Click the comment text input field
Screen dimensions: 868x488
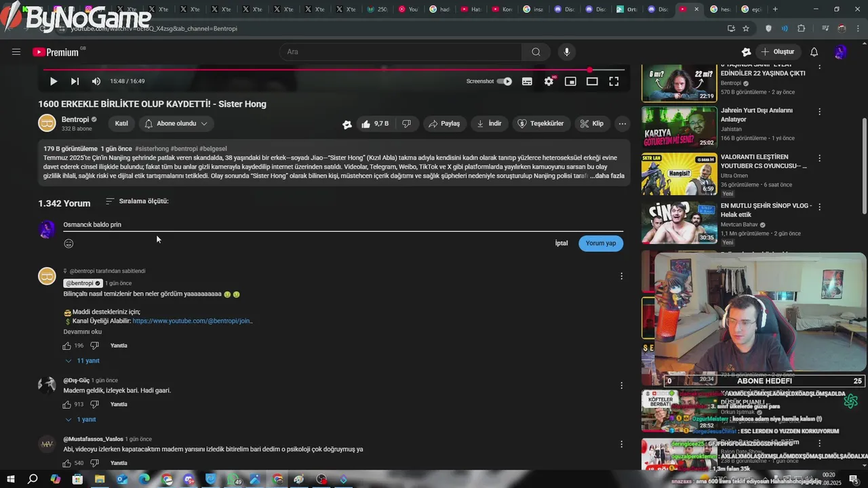click(343, 224)
